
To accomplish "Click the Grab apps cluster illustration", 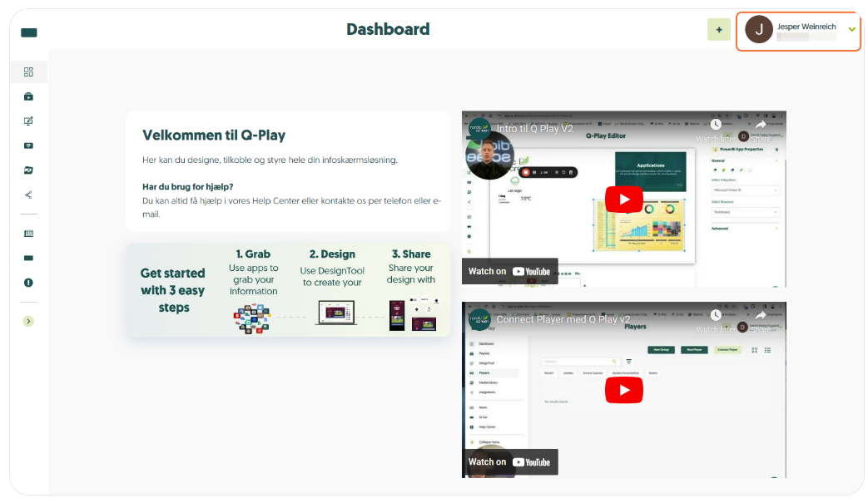I will (252, 319).
